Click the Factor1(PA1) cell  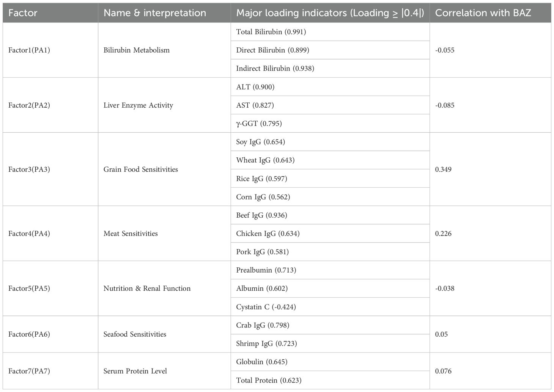[29, 50]
